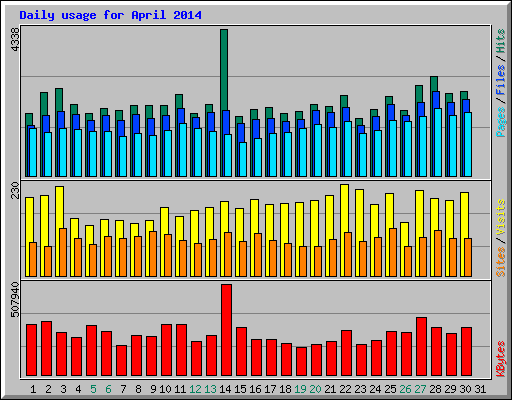Click the orange "Sites" legend label

point(501,262)
